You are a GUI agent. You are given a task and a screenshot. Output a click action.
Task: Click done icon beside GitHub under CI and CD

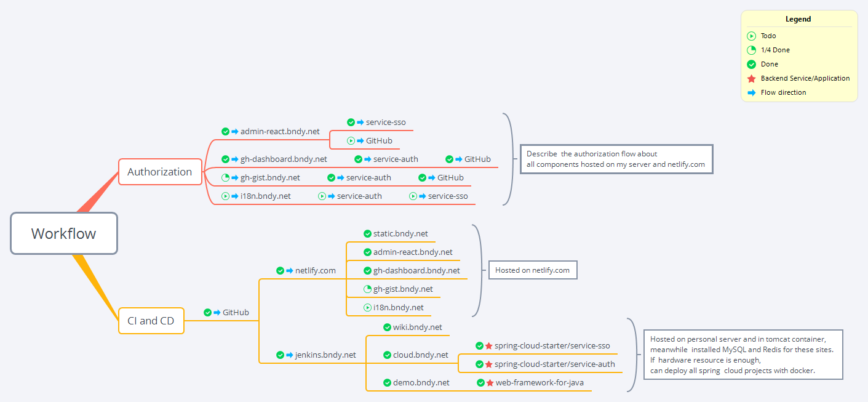pos(207,312)
